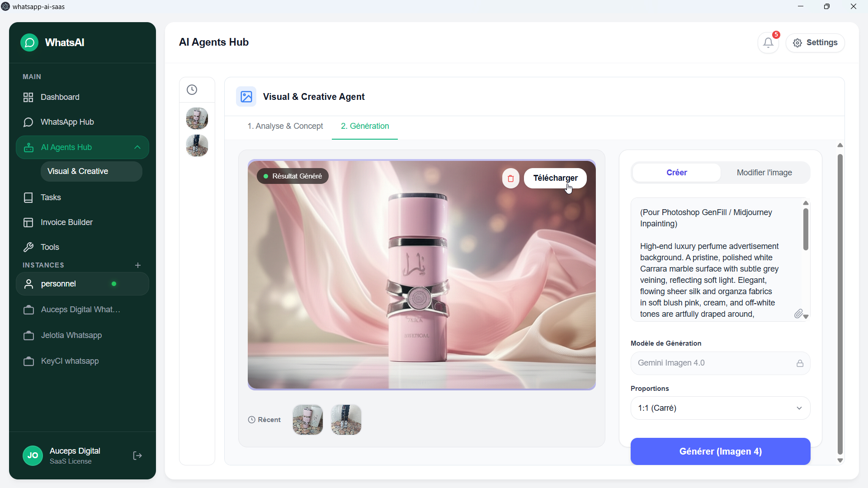Image resolution: width=868 pixels, height=488 pixels.
Task: Open the history clock icon panel
Action: click(x=192, y=90)
